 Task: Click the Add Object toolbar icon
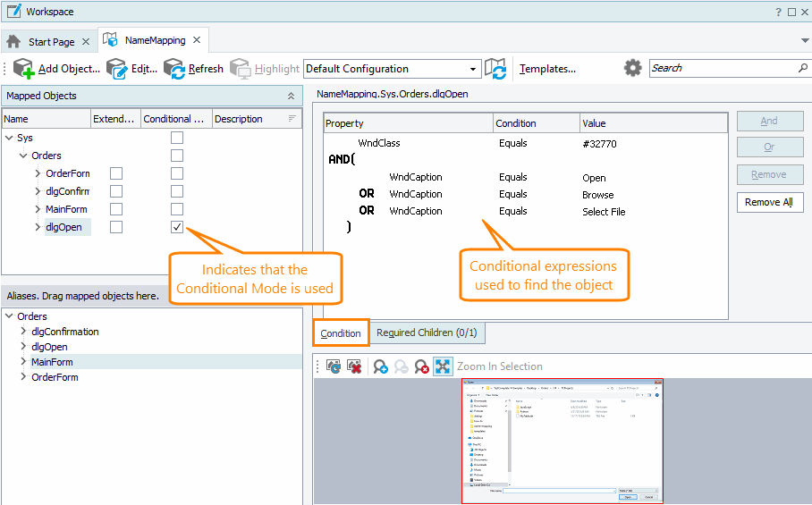[23, 69]
